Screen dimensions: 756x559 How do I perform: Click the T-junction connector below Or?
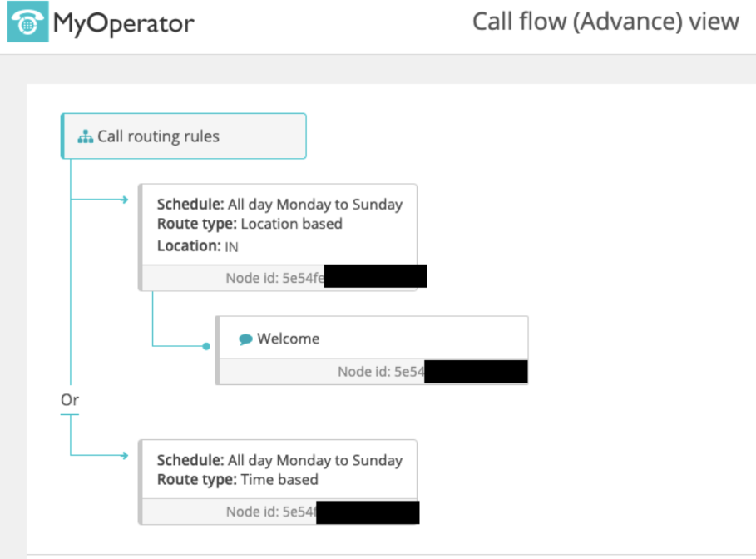[70, 418]
